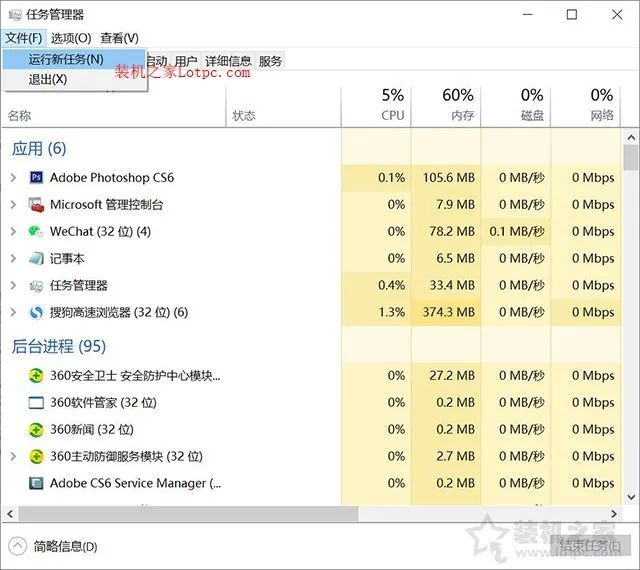Click the Adobe Photoshop CS6 icon

click(37, 178)
